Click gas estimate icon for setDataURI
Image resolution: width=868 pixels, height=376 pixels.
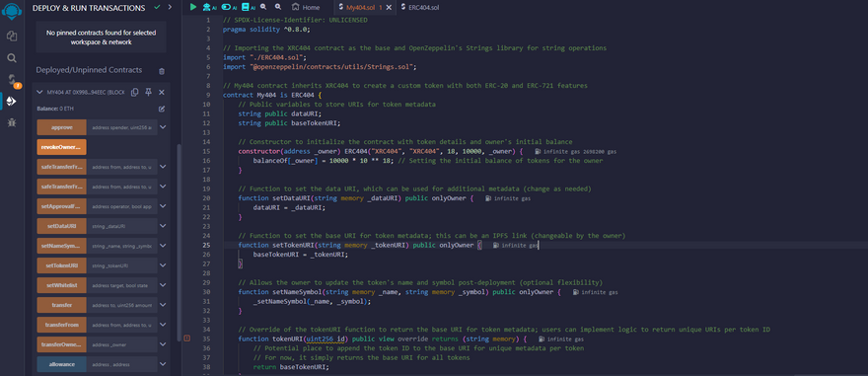[x=488, y=198]
